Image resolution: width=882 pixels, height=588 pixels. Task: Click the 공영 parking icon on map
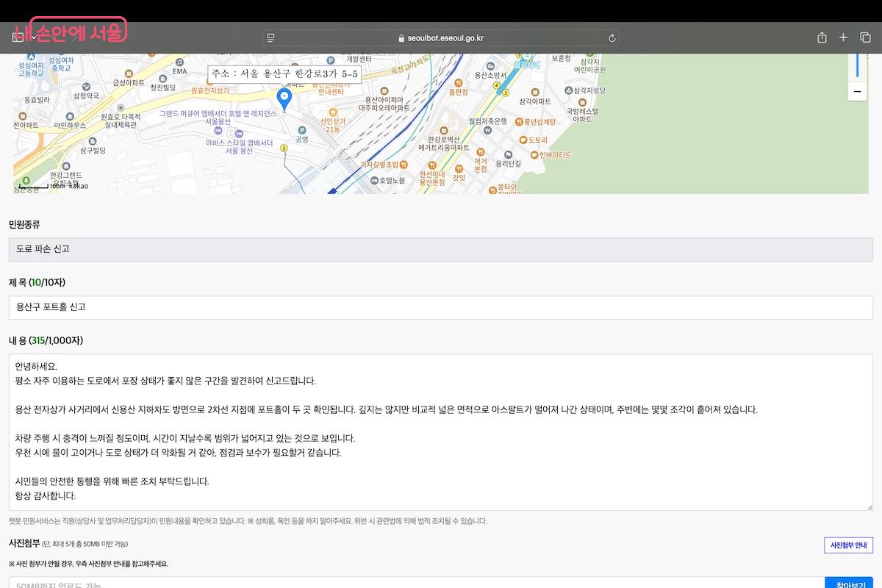[x=301, y=131]
